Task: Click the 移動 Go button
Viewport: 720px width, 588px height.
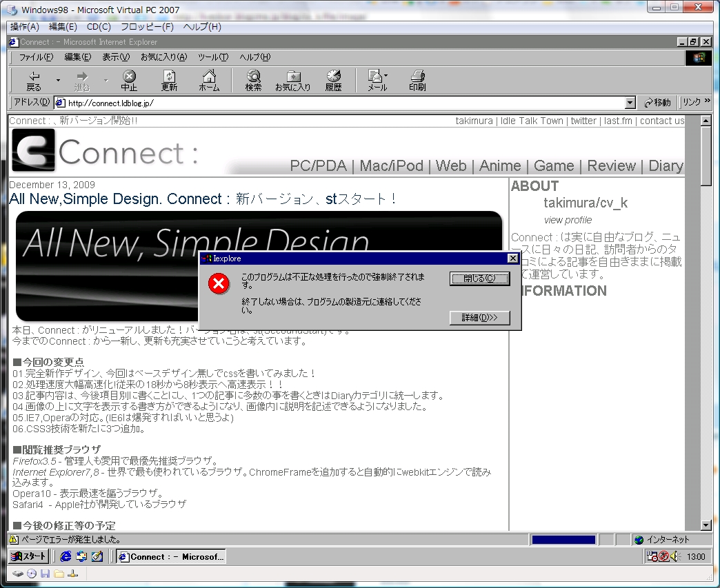Action: [x=657, y=103]
